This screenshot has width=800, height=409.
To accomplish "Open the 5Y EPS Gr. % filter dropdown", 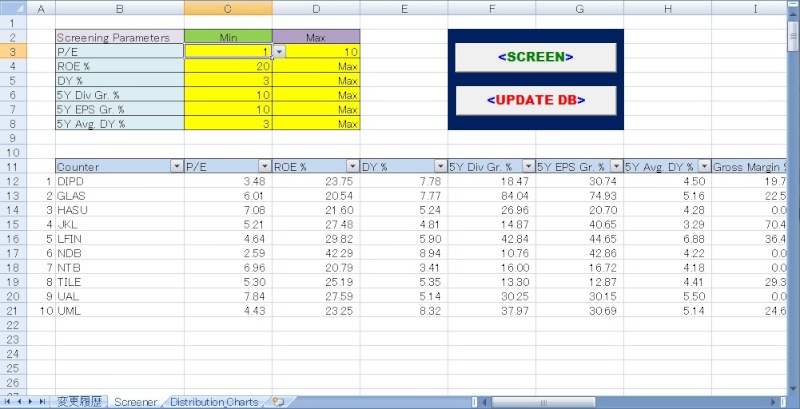I will [616, 167].
